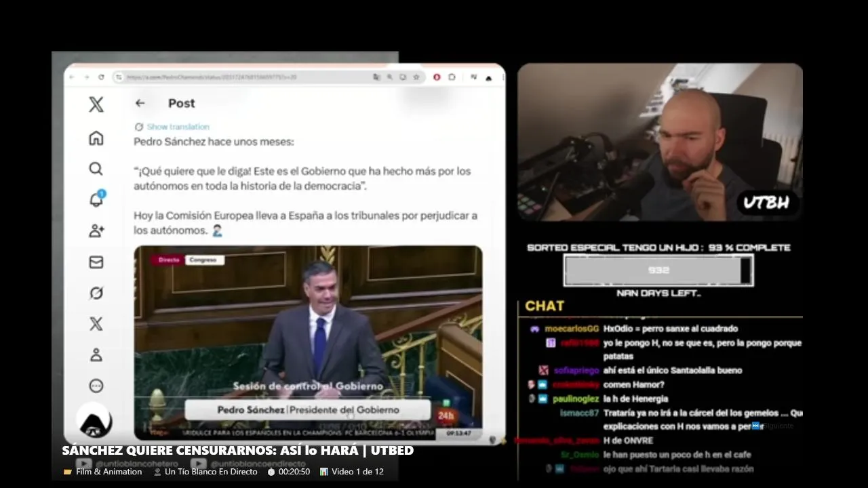Open Notifications bell with badge
Viewport: 868px width, 488px height.
pos(96,199)
